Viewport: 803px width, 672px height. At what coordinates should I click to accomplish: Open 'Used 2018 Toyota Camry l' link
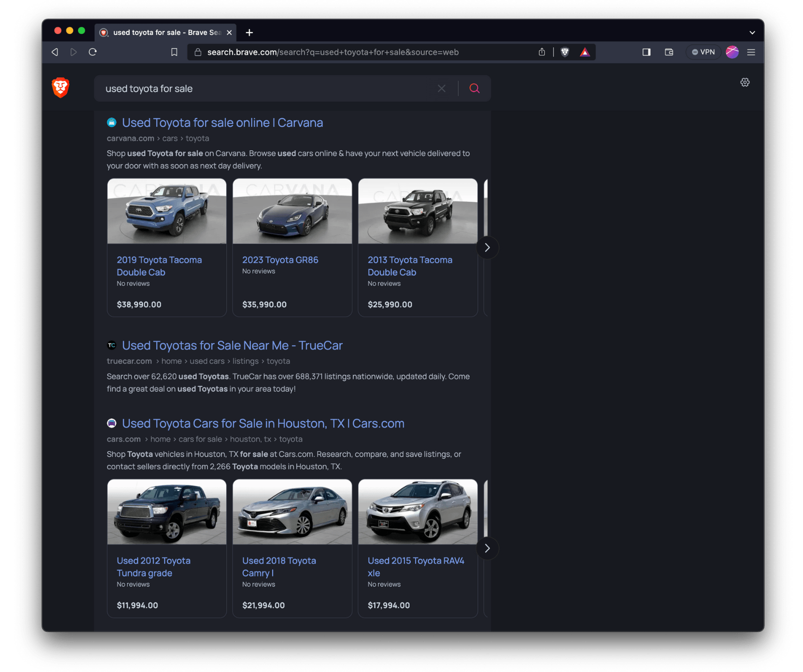click(x=279, y=567)
